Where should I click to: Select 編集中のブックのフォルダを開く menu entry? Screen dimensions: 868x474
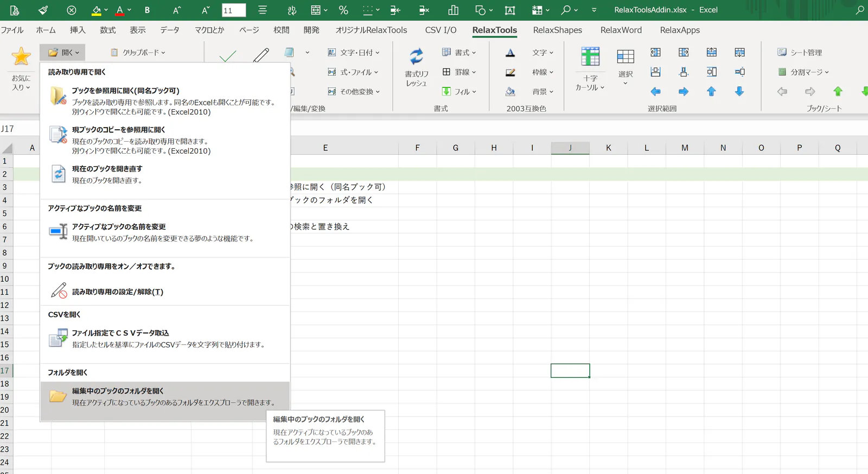click(165, 401)
